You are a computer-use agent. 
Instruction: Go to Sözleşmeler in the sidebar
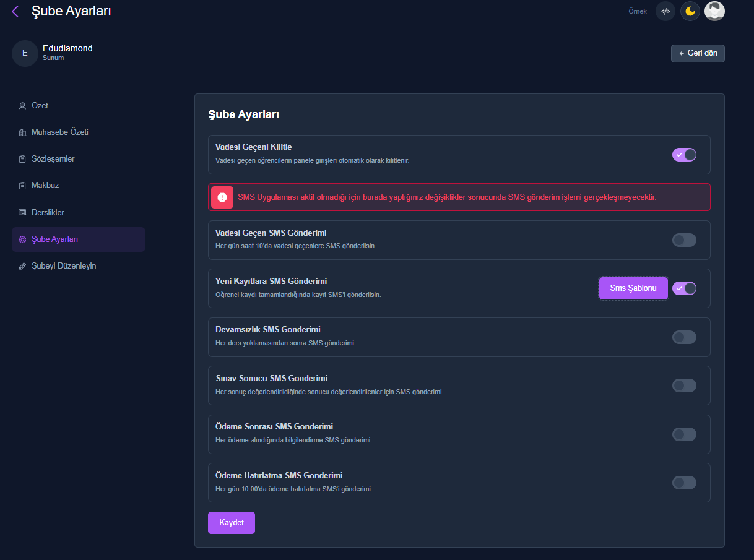(79, 159)
